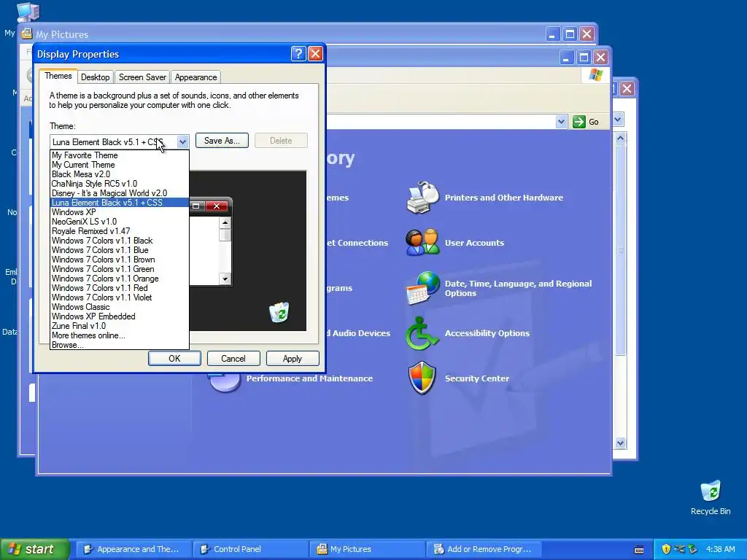Open the User Accounts icon
Screen dimensions: 747x560
click(x=422, y=242)
